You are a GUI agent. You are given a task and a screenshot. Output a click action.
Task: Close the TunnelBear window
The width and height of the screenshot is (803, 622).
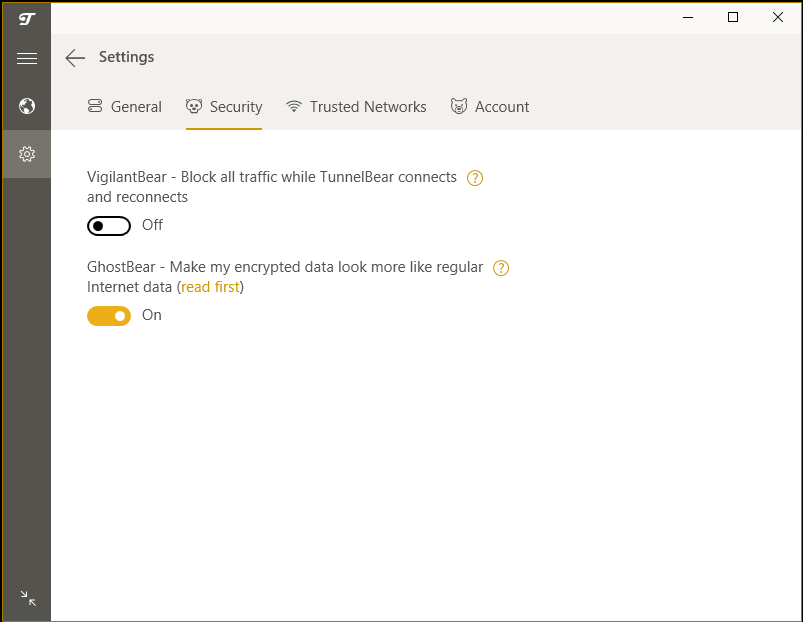[777, 17]
